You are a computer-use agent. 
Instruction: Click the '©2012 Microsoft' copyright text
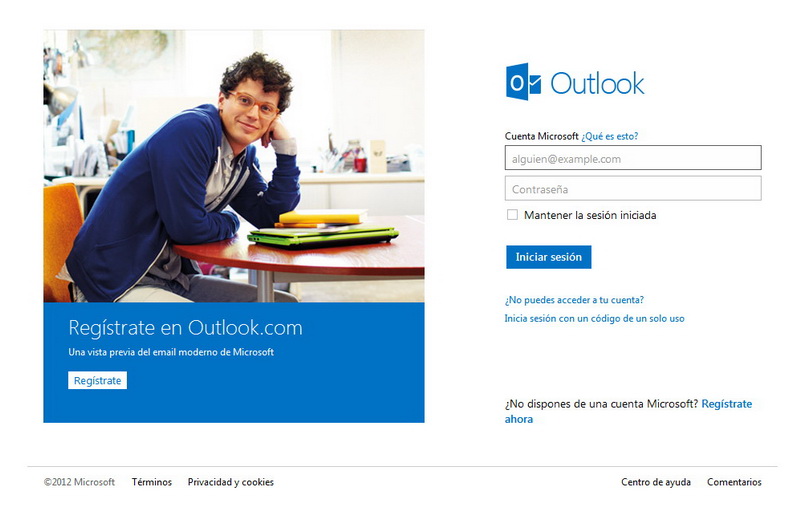79,482
